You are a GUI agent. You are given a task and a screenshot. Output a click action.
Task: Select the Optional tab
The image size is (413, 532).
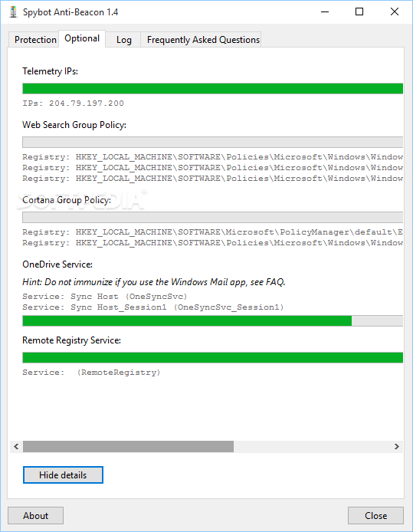pos(82,38)
